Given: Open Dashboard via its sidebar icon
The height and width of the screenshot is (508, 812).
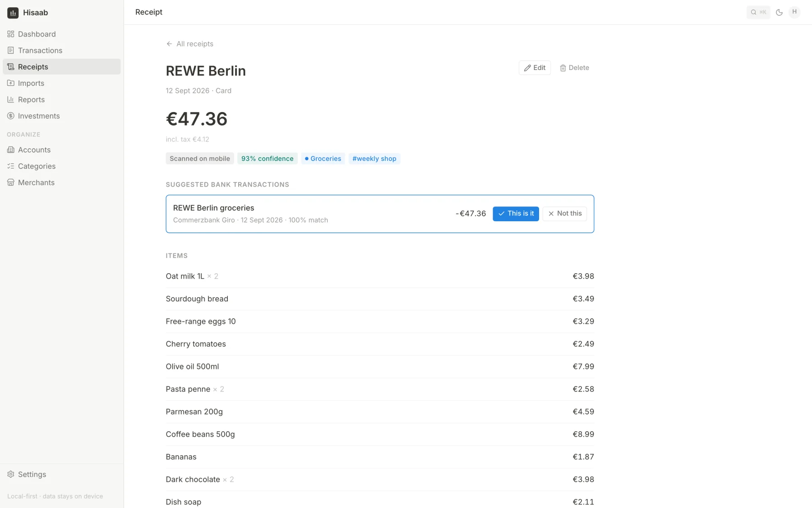Looking at the screenshot, I should [11, 34].
